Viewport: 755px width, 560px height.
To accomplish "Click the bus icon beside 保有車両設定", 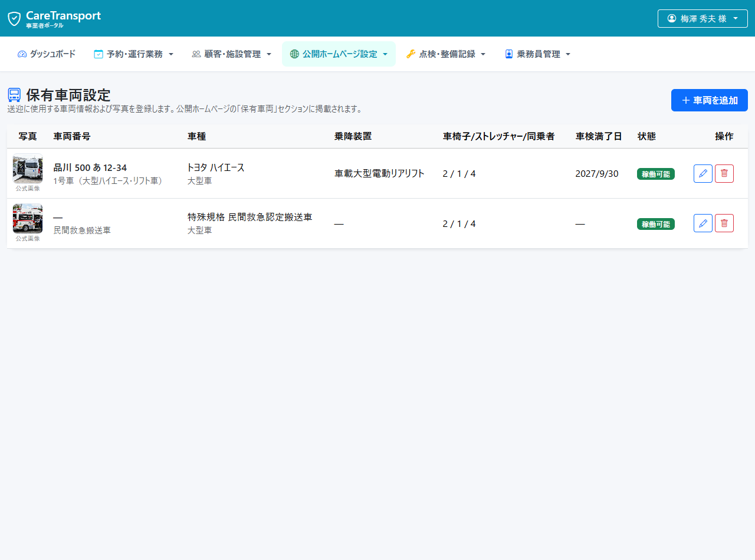I will (14, 95).
